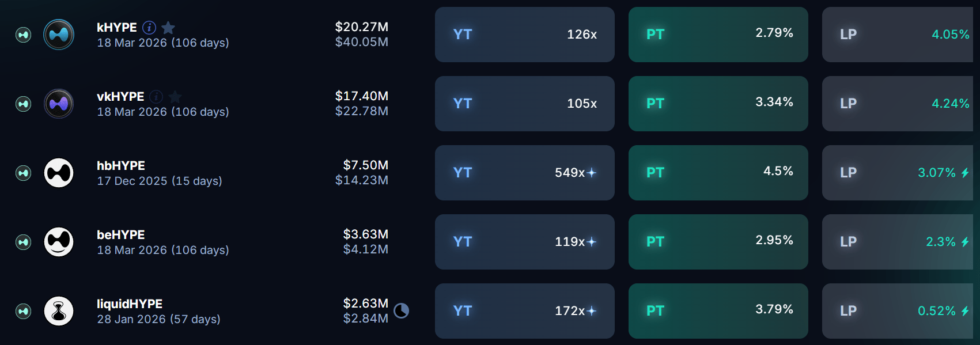Open the kHYPE YT 126x button
The image size is (980, 345).
[525, 35]
